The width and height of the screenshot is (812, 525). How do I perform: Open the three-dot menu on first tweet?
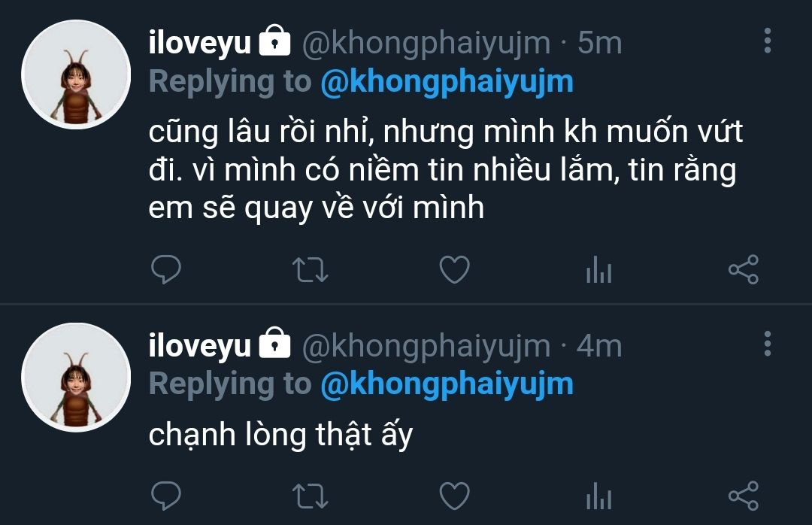coord(768,41)
